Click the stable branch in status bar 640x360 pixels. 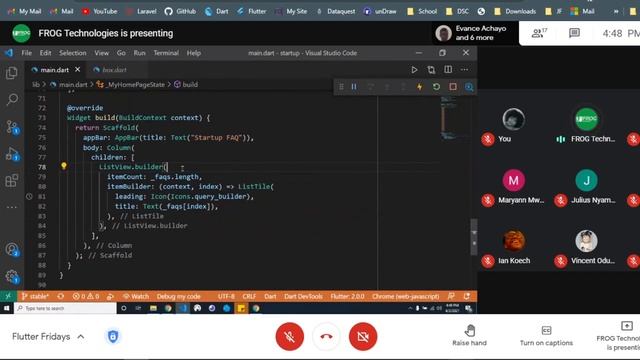35,296
